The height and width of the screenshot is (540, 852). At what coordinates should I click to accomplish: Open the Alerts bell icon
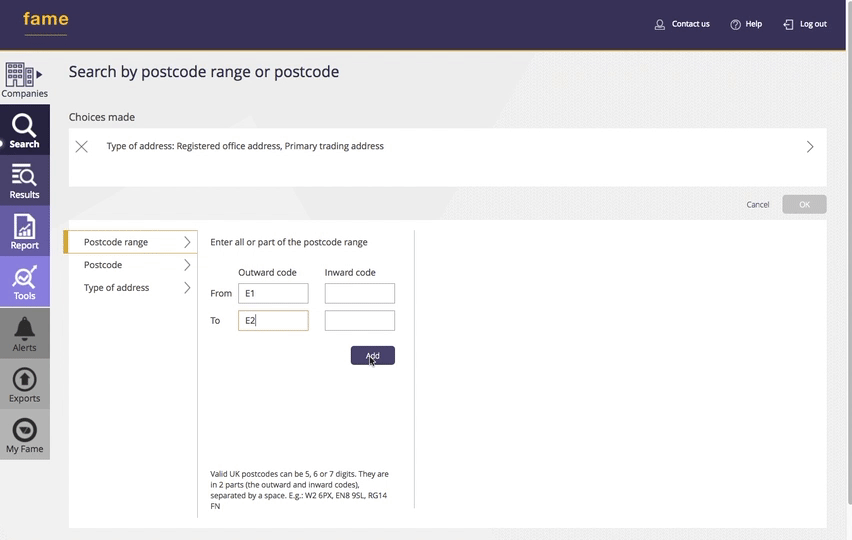tap(24, 334)
